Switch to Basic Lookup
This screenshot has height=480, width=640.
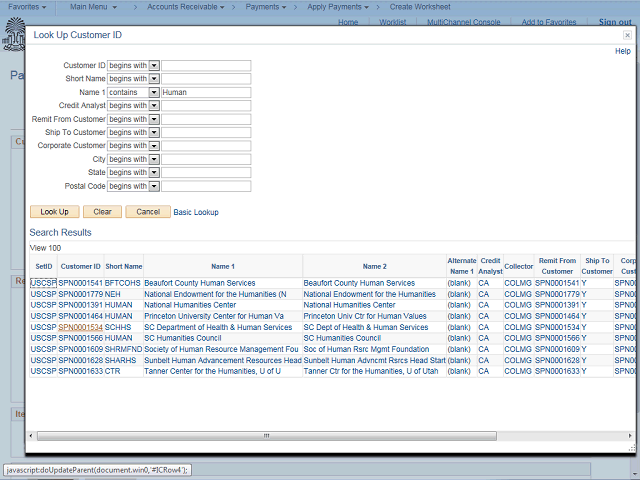[x=196, y=212]
